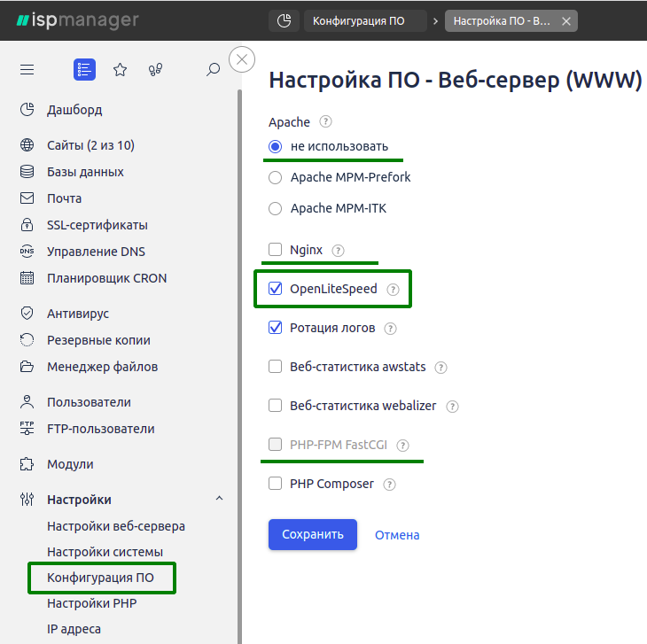The image size is (647, 644).
Task: Switch to the Конфигурация ПО tab
Action: 365,20
